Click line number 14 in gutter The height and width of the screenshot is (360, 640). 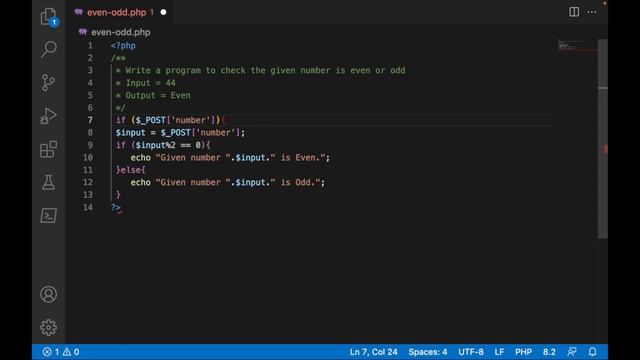click(88, 207)
